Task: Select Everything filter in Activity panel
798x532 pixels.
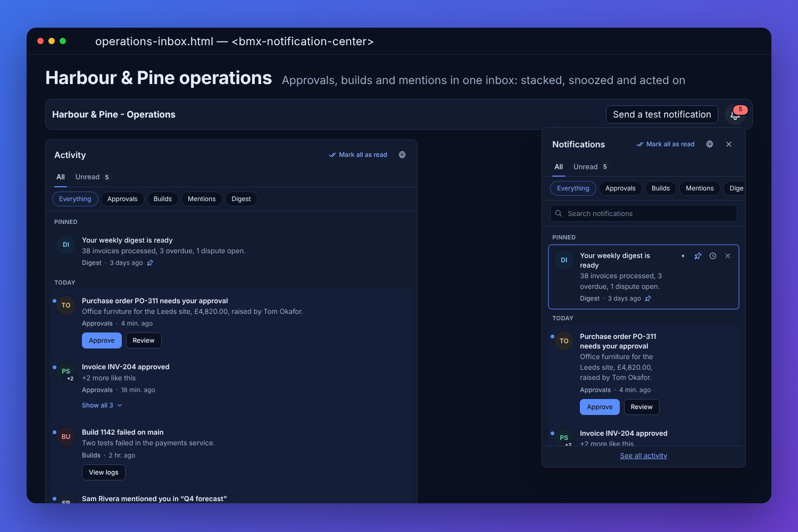Action: tap(75, 199)
